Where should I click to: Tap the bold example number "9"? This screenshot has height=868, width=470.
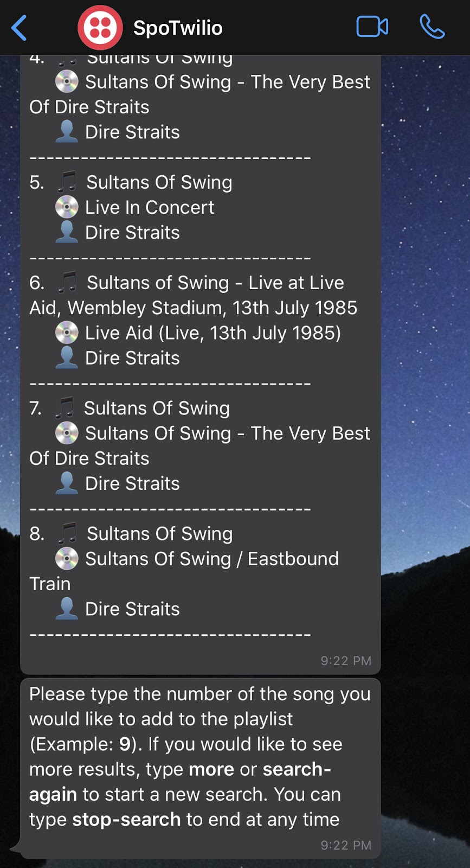[x=125, y=744]
